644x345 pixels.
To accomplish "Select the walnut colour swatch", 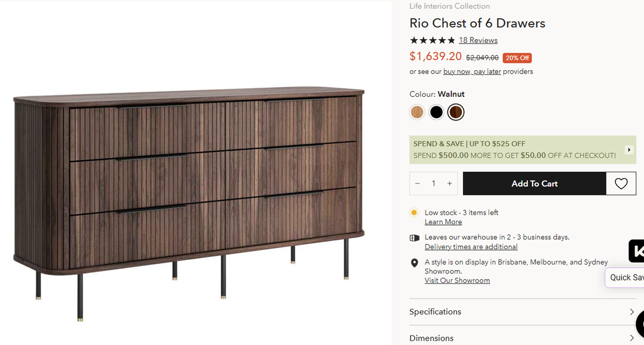I will [x=456, y=112].
